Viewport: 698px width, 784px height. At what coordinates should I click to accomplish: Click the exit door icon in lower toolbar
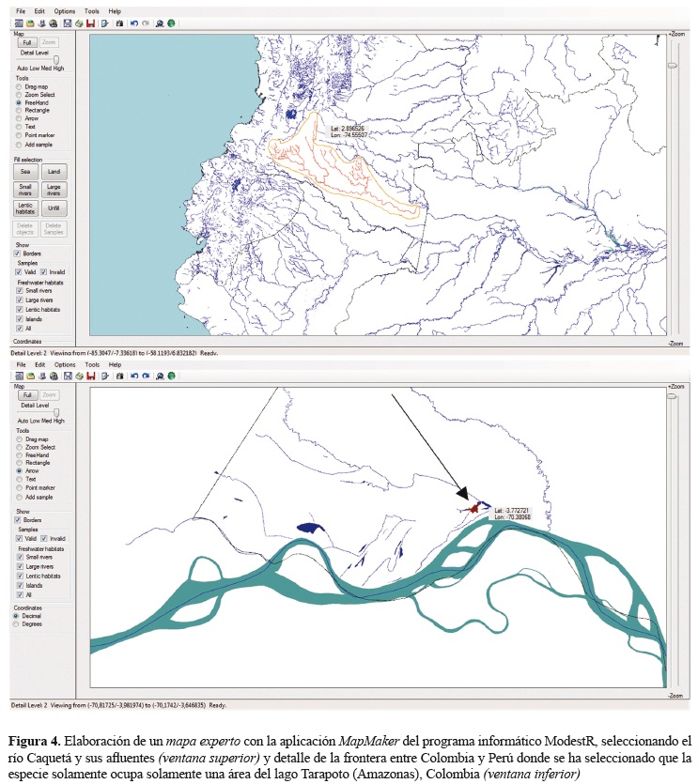click(x=102, y=376)
